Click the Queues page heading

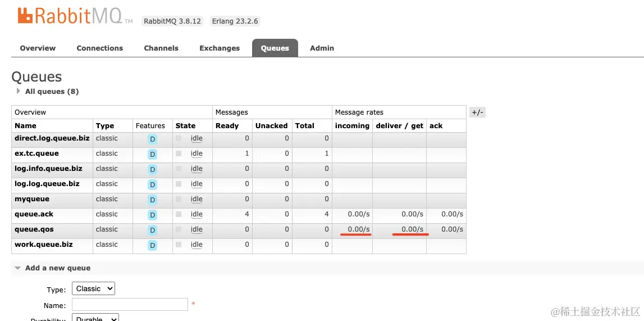[36, 77]
